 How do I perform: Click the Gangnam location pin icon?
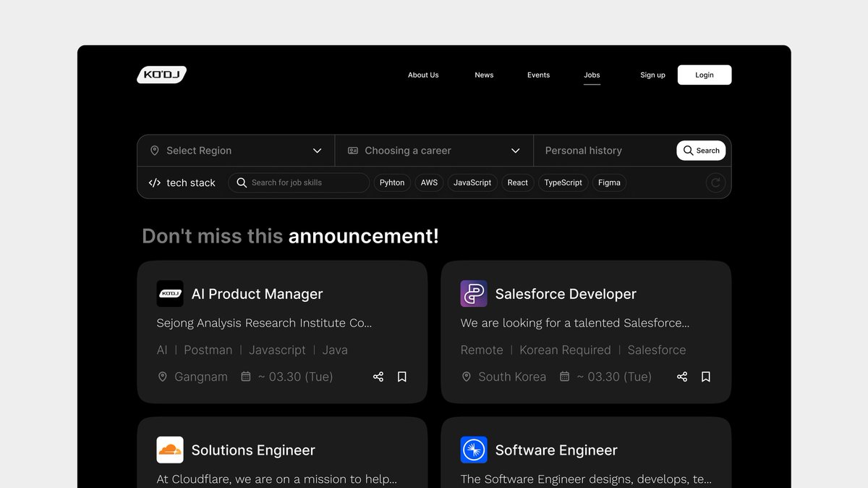click(163, 376)
